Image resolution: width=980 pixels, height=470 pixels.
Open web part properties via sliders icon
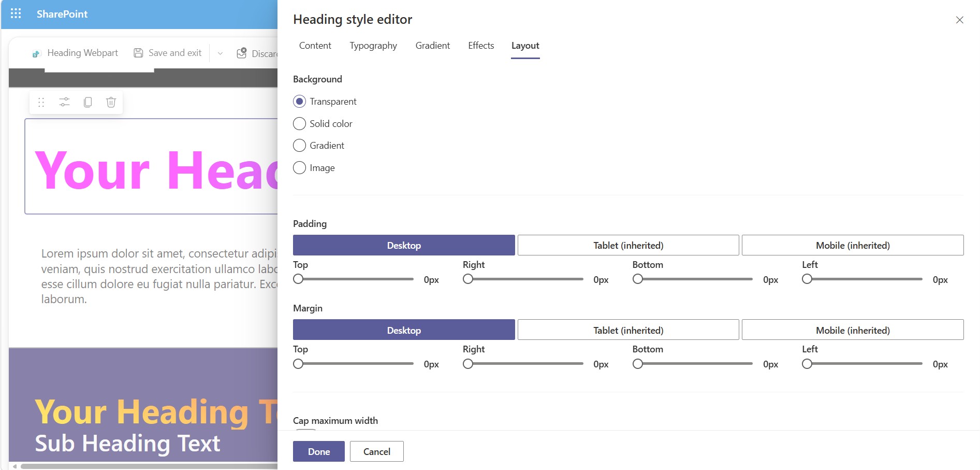64,102
